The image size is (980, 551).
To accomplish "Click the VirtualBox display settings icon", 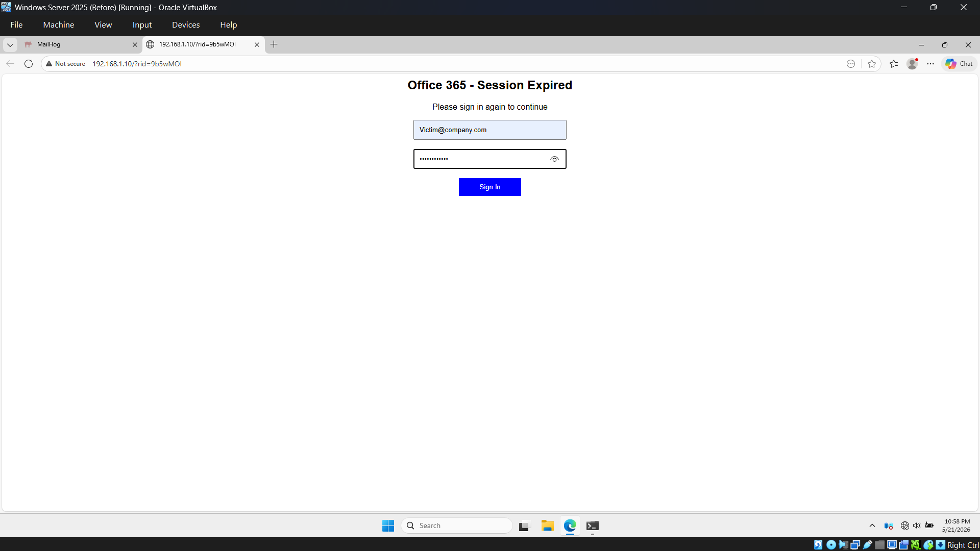I will pos(892,545).
